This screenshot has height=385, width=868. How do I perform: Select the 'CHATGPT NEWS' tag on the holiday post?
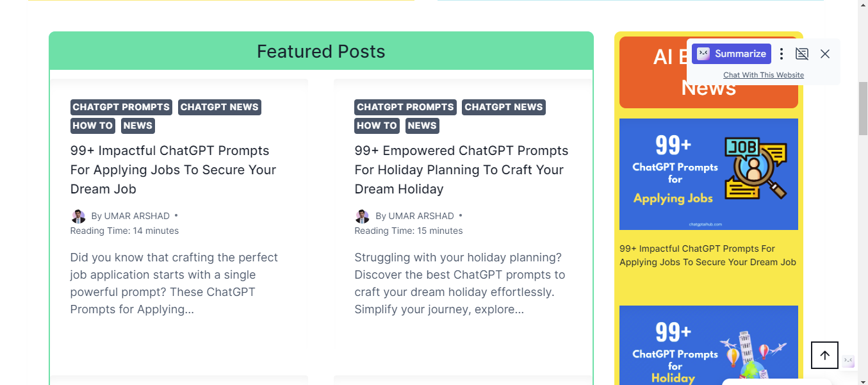coord(504,107)
